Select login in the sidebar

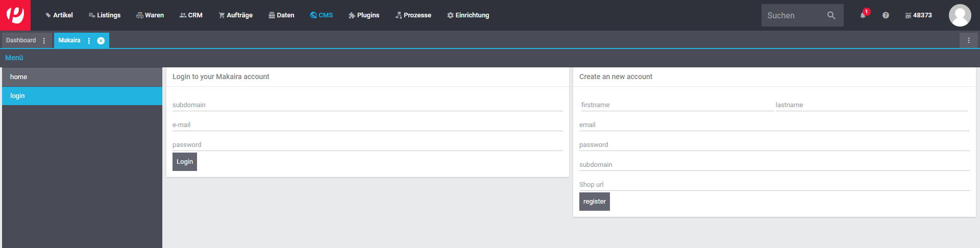82,96
